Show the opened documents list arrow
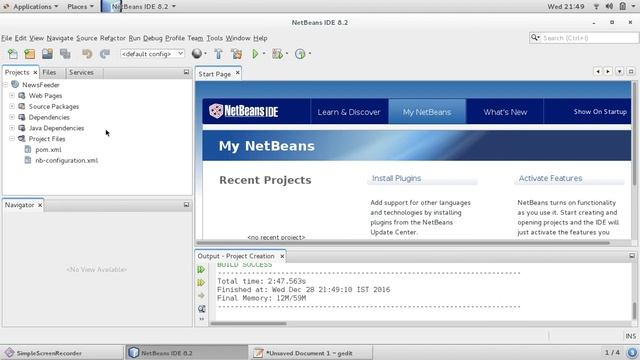640x360 pixels. [x=620, y=71]
